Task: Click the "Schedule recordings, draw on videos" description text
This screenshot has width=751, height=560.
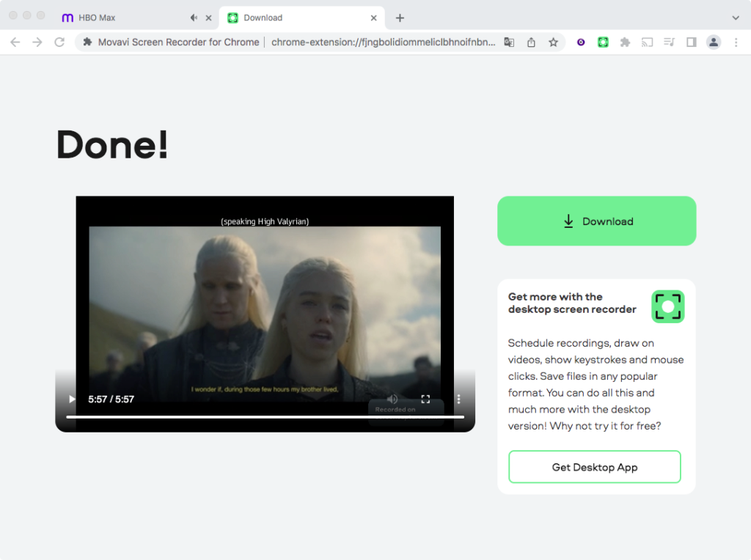Action: pyautogui.click(x=596, y=384)
